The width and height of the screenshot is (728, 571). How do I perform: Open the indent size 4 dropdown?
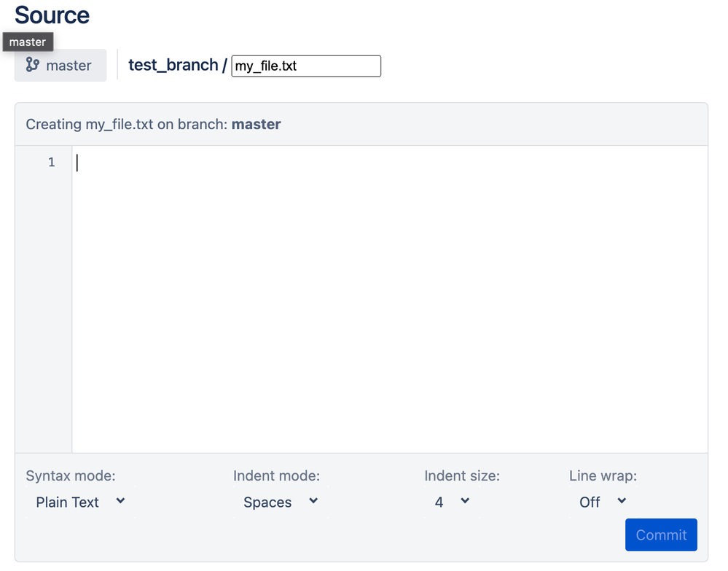(x=452, y=502)
